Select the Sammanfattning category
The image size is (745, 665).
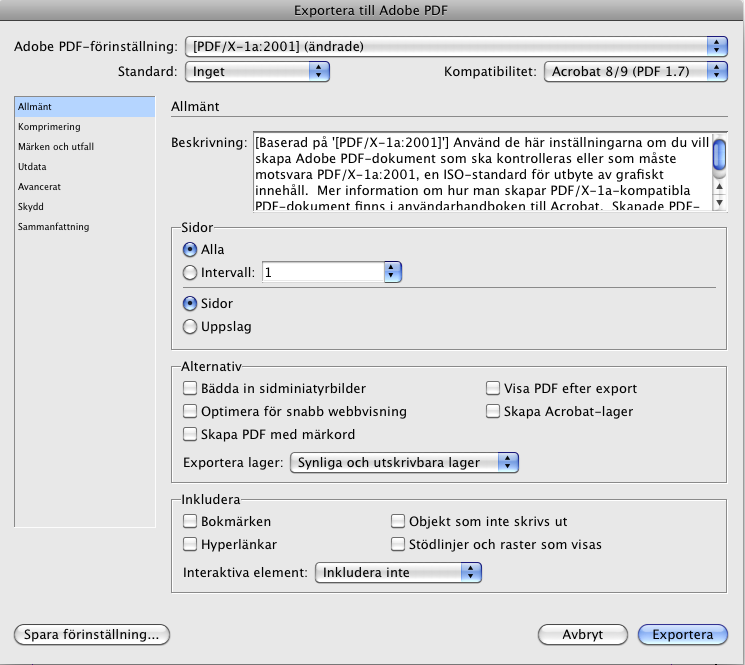pos(85,227)
